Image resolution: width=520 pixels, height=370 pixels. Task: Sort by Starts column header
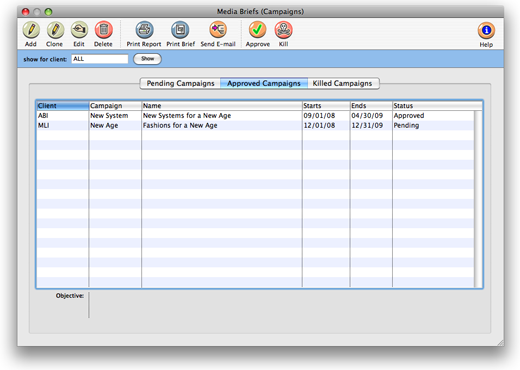pyautogui.click(x=326, y=106)
